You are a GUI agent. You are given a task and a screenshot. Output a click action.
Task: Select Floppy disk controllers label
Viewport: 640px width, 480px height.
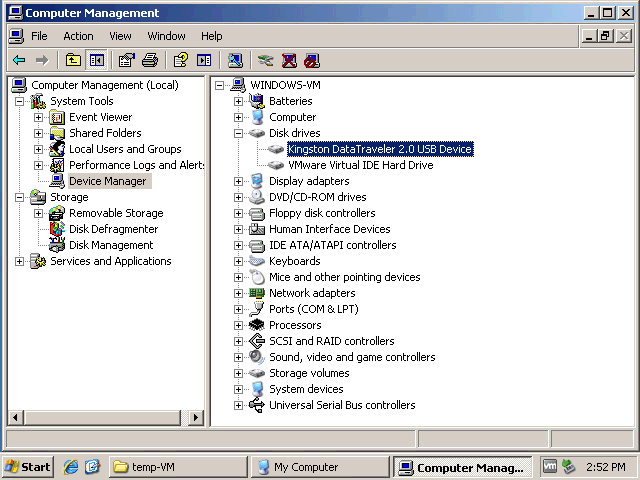pos(322,213)
